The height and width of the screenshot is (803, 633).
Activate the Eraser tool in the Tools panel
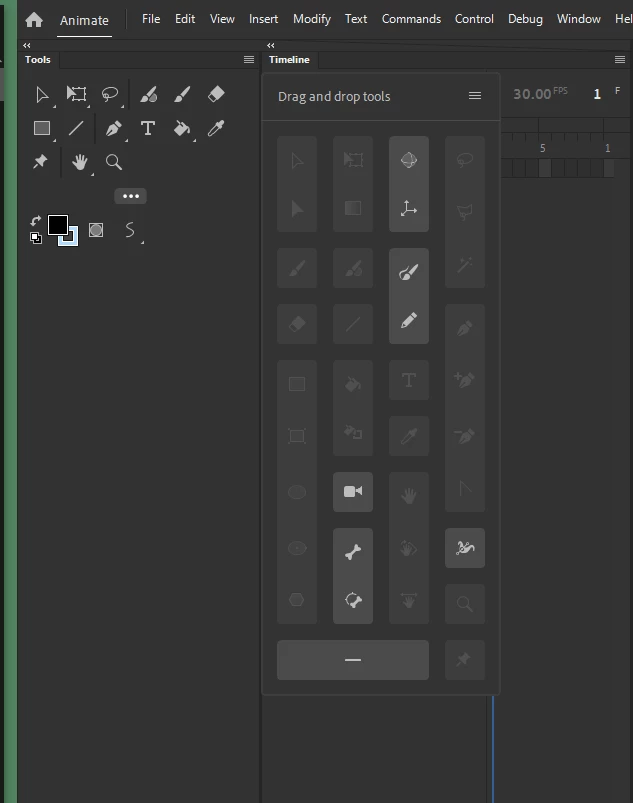216,94
